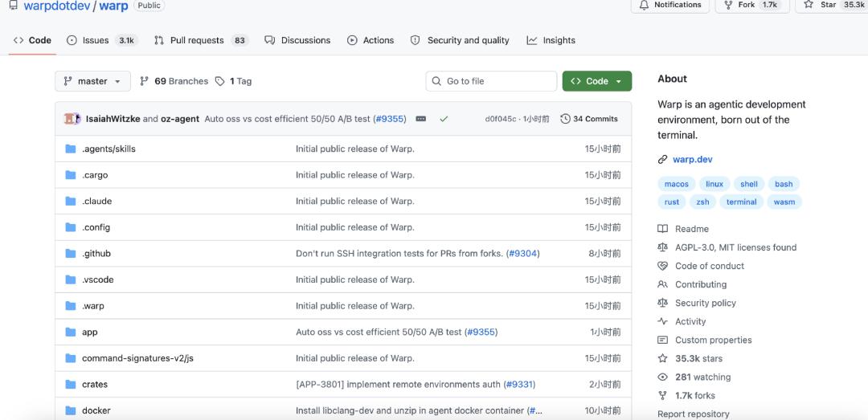Open the master branch dropdown
Screen dimensions: 868x420
[x=92, y=81]
